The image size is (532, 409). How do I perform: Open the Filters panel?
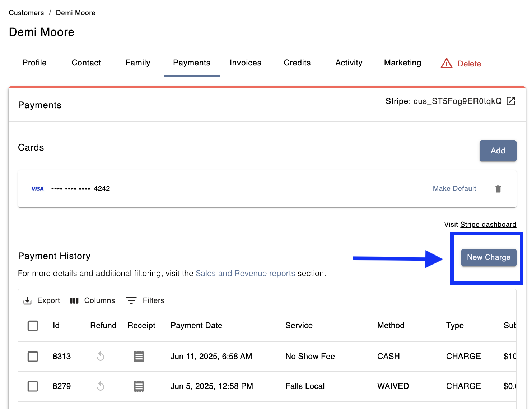[145, 300]
